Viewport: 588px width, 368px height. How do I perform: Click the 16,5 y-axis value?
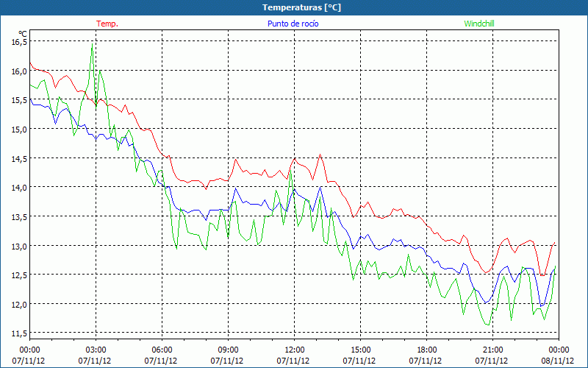tap(18, 42)
